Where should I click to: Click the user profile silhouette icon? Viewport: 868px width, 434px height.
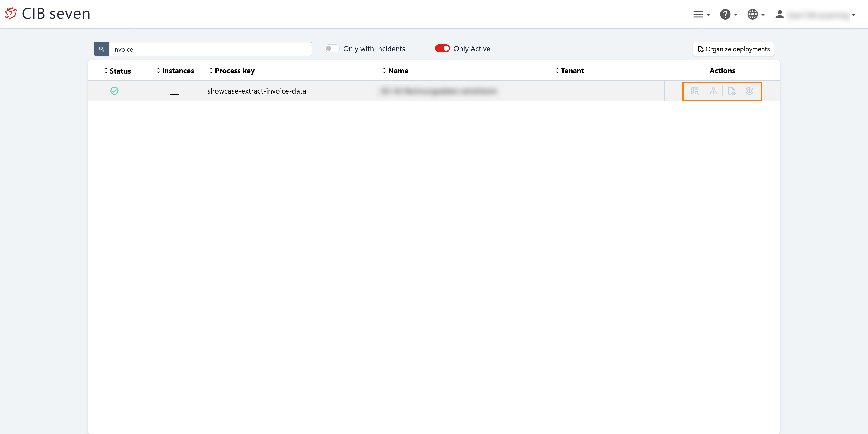pos(779,14)
